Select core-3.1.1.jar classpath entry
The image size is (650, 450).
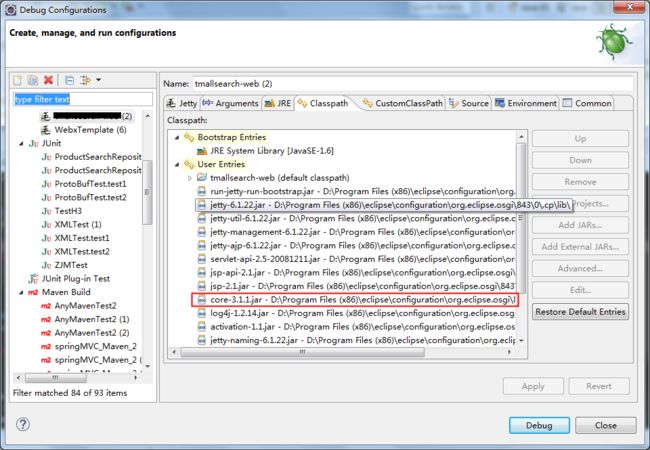355,300
